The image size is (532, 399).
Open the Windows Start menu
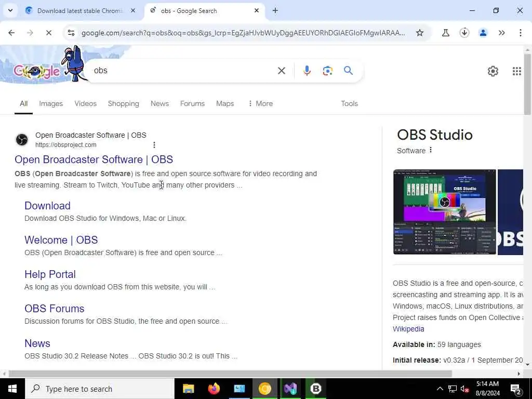[x=12, y=389]
